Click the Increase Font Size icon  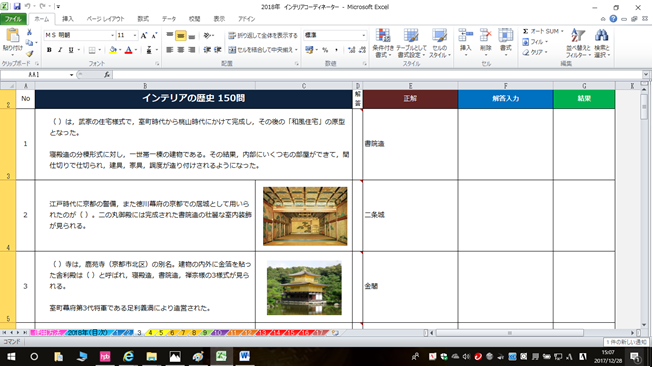[x=144, y=35]
